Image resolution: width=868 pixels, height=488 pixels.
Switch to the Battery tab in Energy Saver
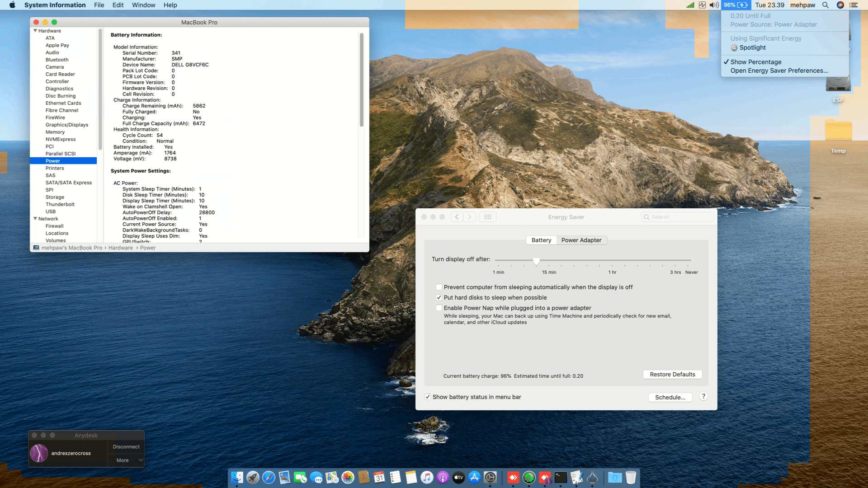pos(541,240)
